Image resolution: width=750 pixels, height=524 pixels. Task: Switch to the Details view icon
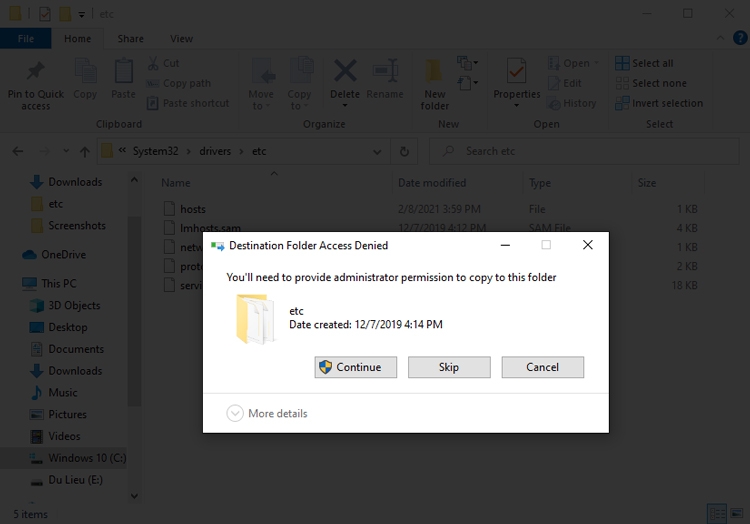pyautogui.click(x=717, y=514)
